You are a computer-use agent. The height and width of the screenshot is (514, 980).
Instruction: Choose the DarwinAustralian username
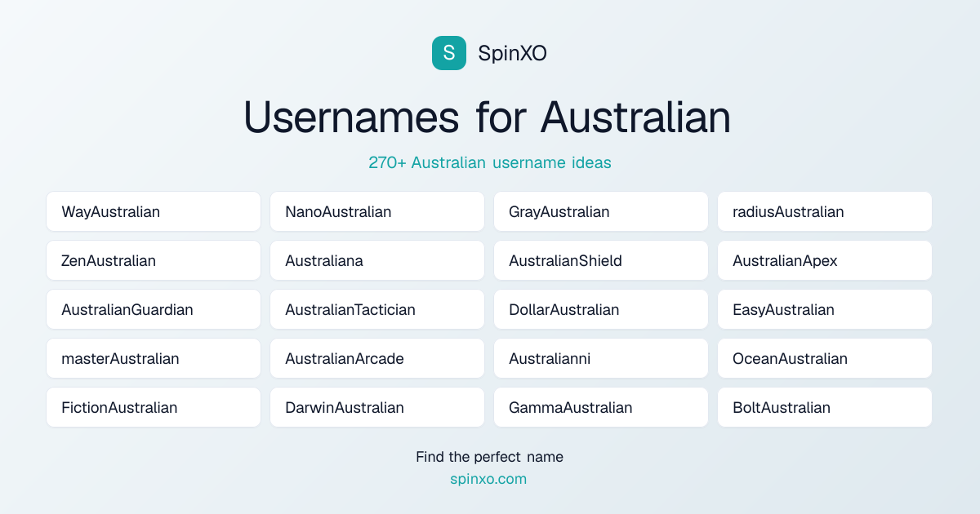(x=377, y=407)
